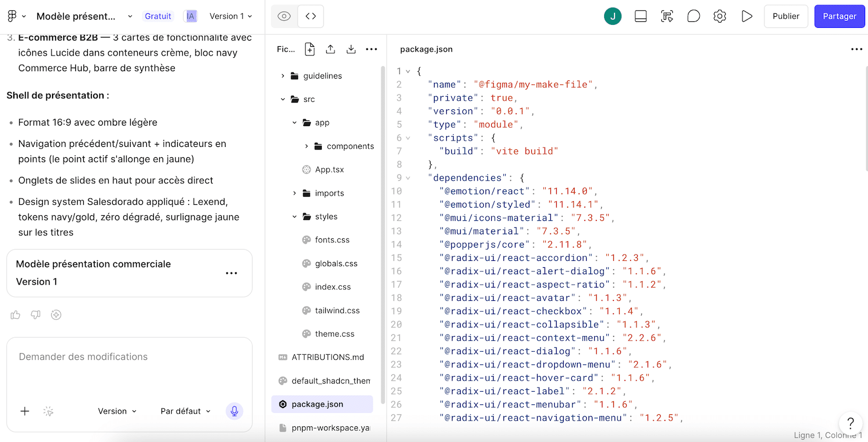The width and height of the screenshot is (868, 442).
Task: Click the plus attach icon in chat
Action: (25, 411)
